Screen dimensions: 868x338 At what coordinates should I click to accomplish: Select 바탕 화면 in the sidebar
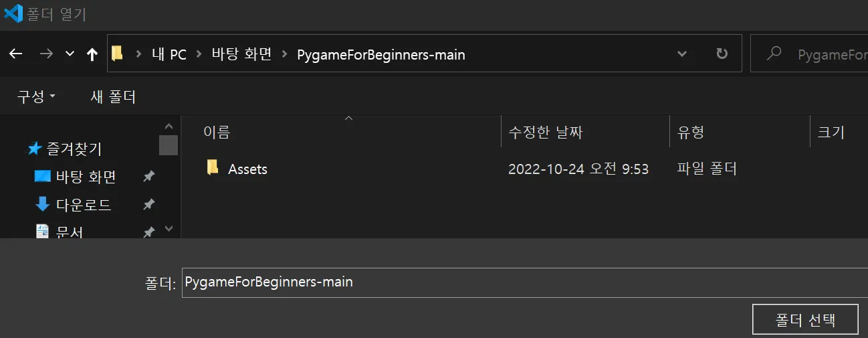point(86,177)
